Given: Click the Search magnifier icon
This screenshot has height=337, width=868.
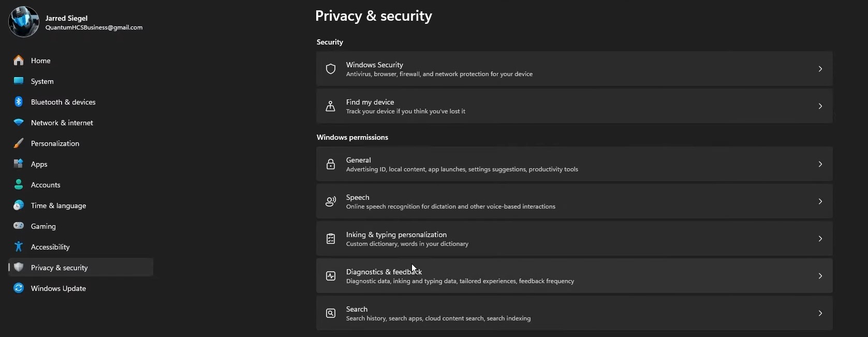Looking at the screenshot, I should click(331, 313).
